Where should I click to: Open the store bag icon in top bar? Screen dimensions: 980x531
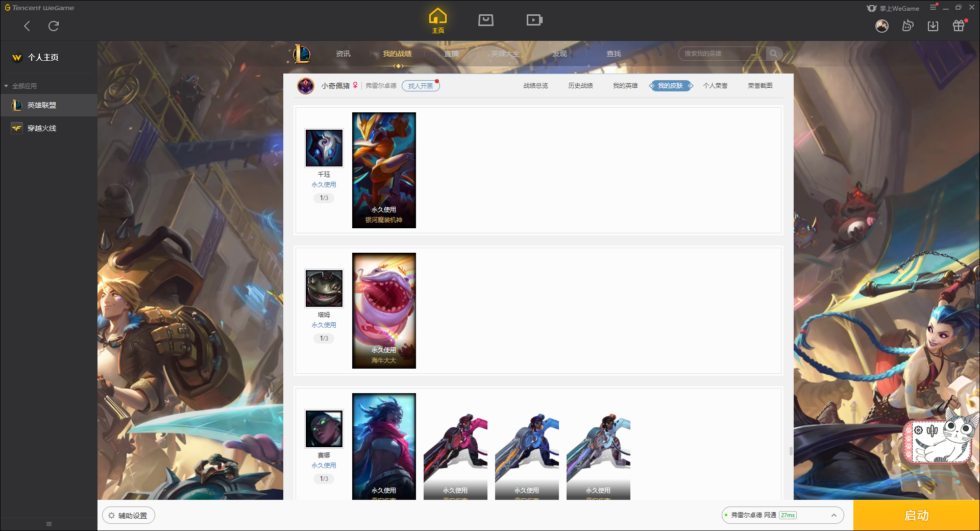pos(486,20)
